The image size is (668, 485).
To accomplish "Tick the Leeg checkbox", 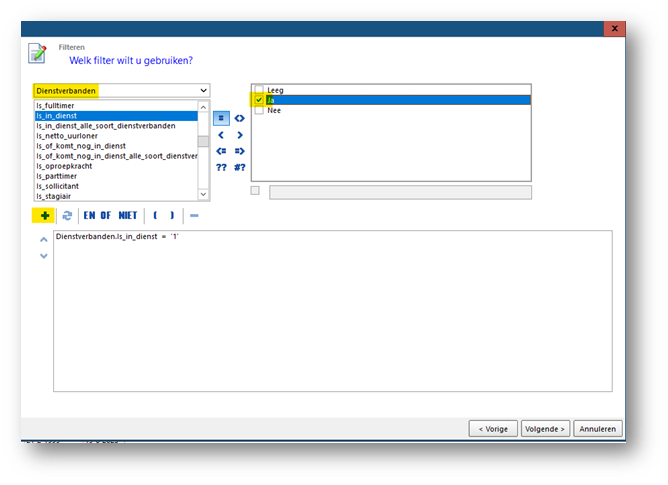I will click(259, 89).
